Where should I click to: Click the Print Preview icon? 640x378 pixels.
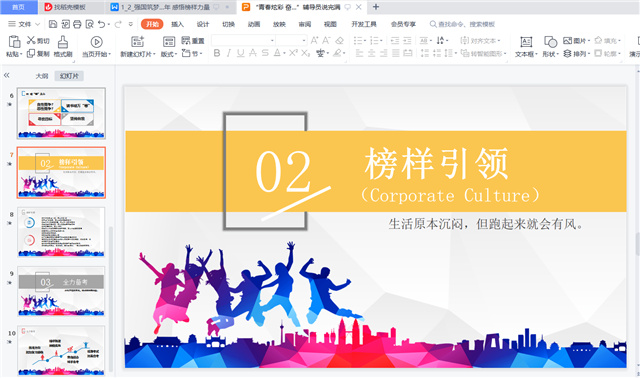(89, 24)
